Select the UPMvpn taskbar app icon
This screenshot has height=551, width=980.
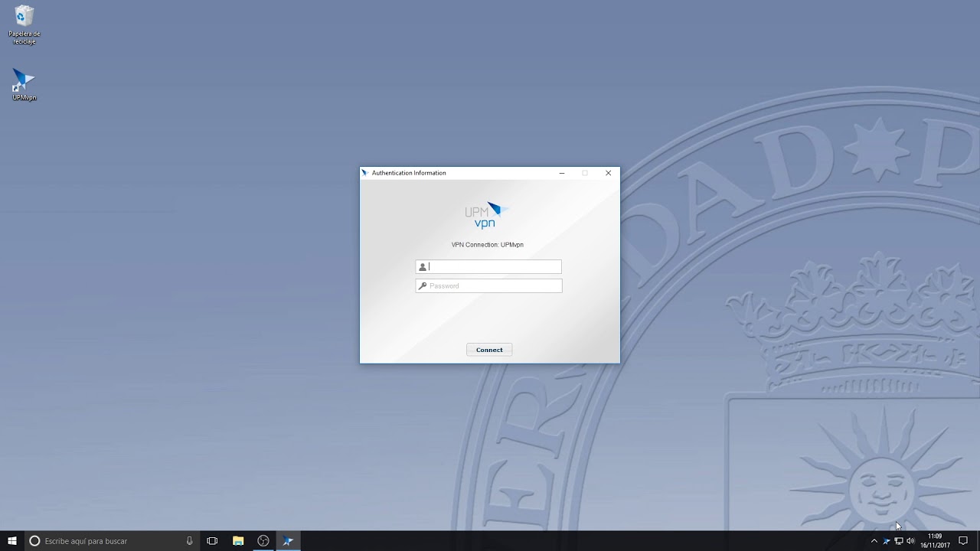click(x=288, y=541)
